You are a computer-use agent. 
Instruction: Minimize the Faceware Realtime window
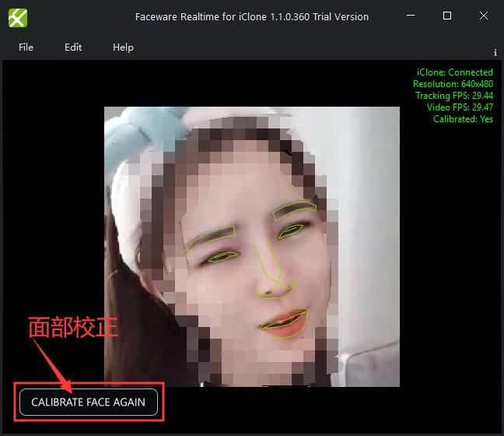[411, 16]
